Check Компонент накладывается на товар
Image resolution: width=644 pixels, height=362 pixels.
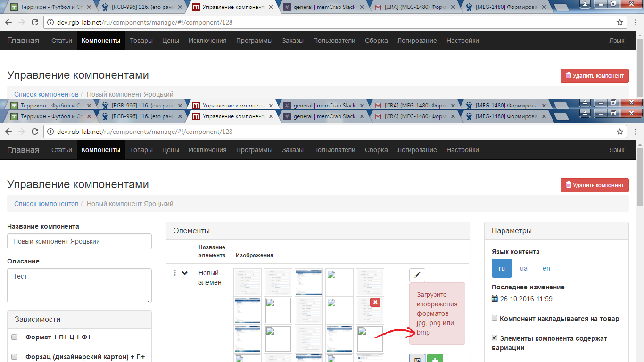pos(495,318)
